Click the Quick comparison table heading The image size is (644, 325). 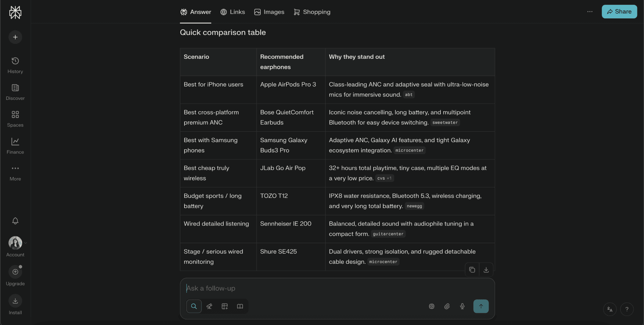click(x=223, y=32)
